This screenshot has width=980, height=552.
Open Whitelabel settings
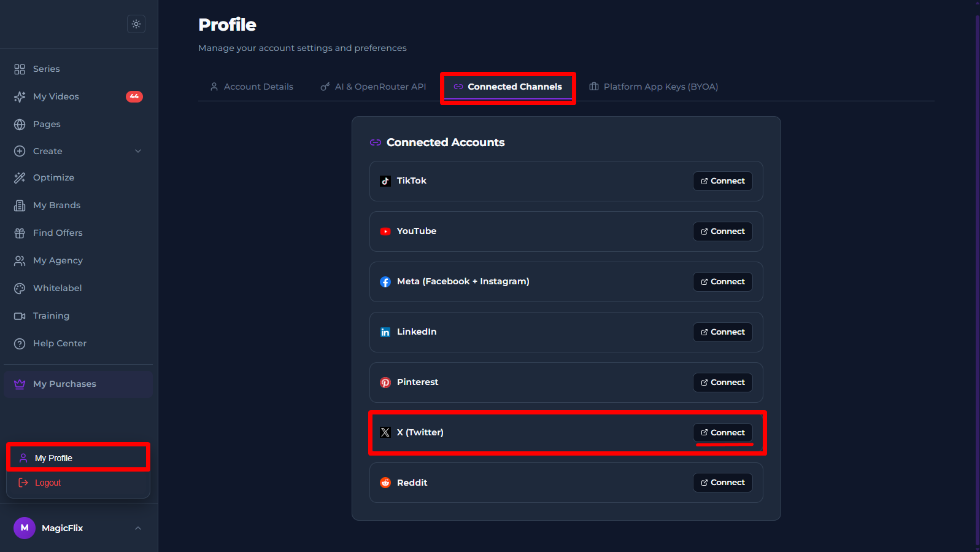[x=79, y=288]
